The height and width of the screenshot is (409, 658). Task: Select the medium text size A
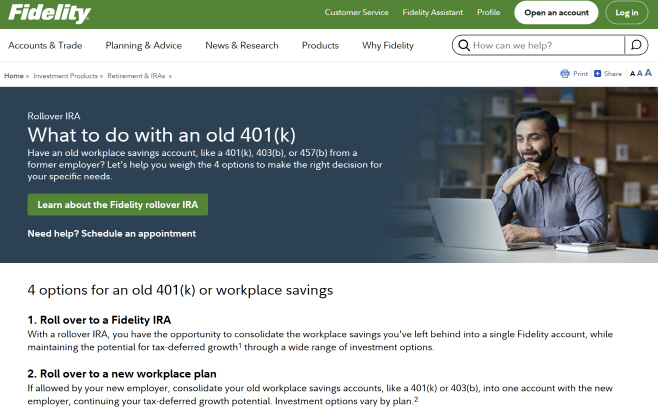pos(639,74)
